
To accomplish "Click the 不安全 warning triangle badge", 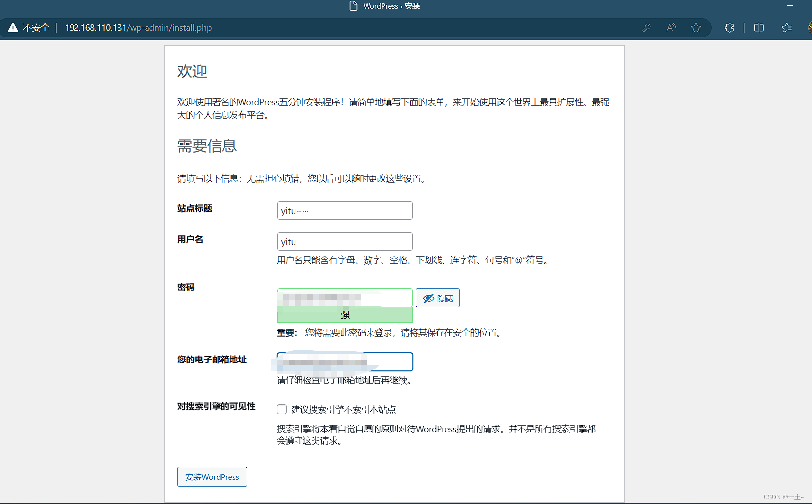I will pos(13,27).
